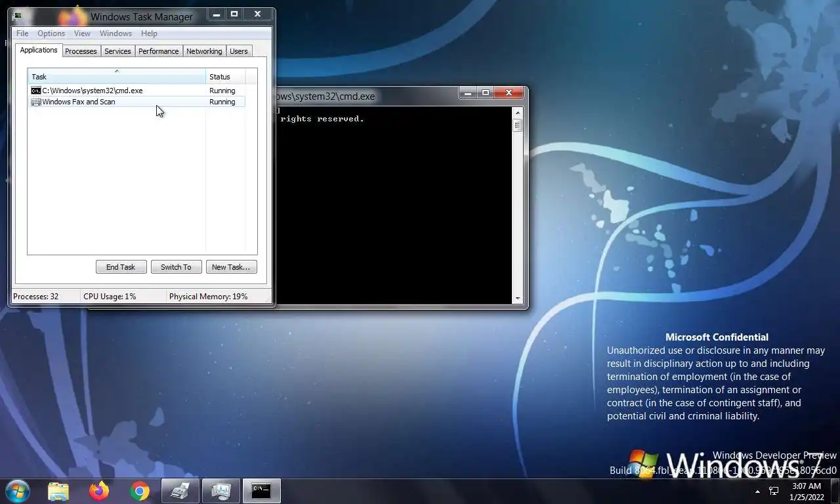Close the Task Manager window
The image size is (840, 504).
pos(257,14)
